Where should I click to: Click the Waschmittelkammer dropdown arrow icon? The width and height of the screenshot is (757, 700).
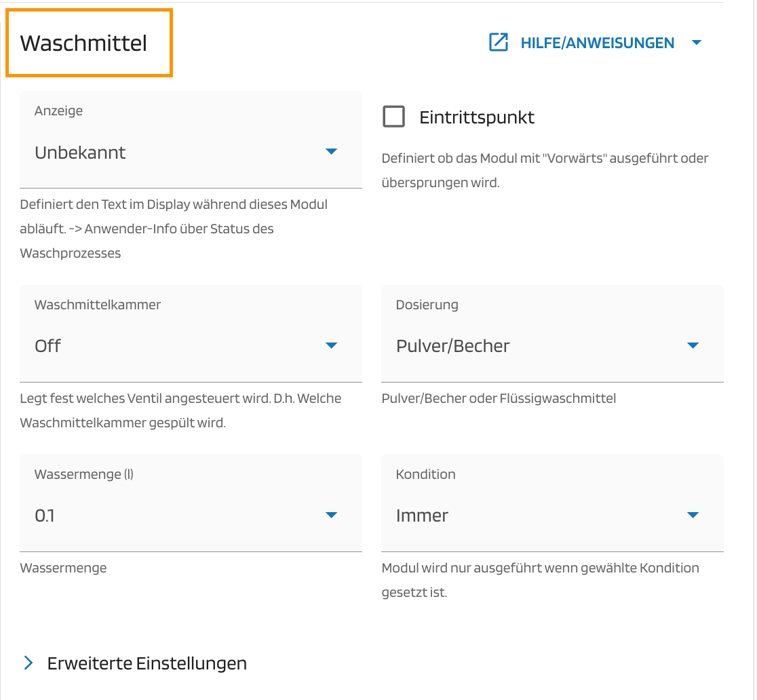pos(331,346)
